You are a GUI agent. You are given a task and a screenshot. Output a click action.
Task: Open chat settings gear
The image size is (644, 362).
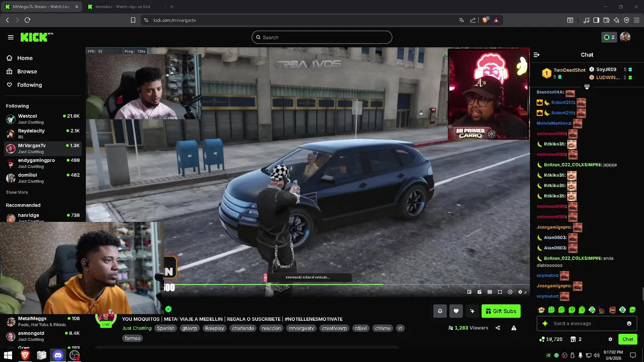pos(610,339)
